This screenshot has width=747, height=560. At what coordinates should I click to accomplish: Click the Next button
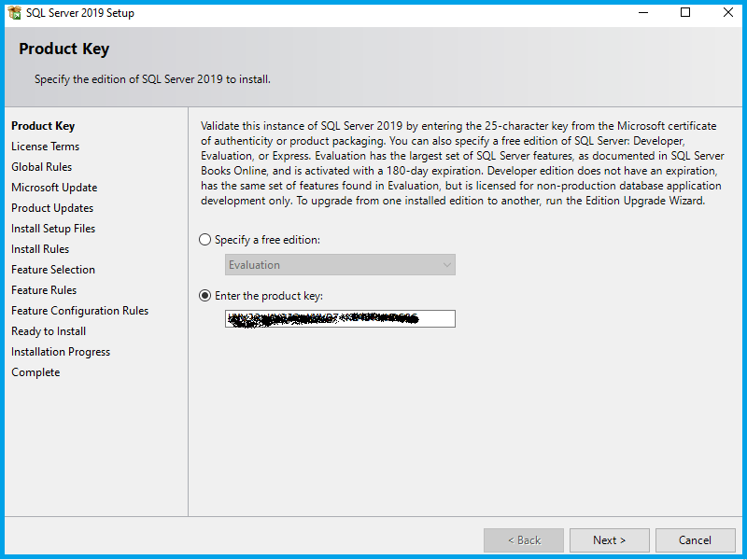pyautogui.click(x=609, y=540)
